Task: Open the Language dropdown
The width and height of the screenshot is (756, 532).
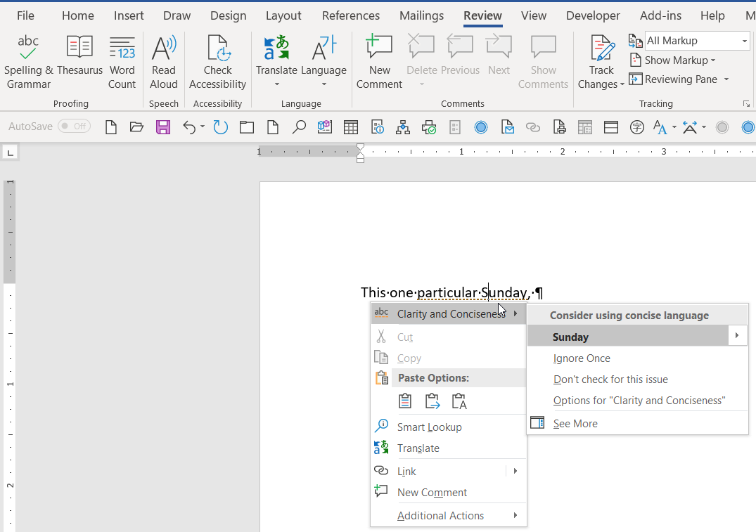Action: pos(323,62)
